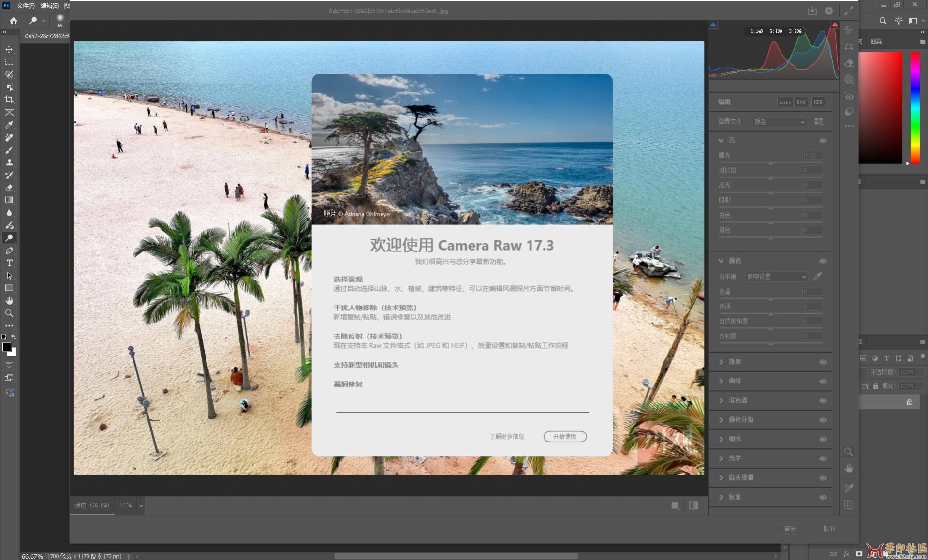
Task: Click the 开始使用 button
Action: pyautogui.click(x=565, y=436)
